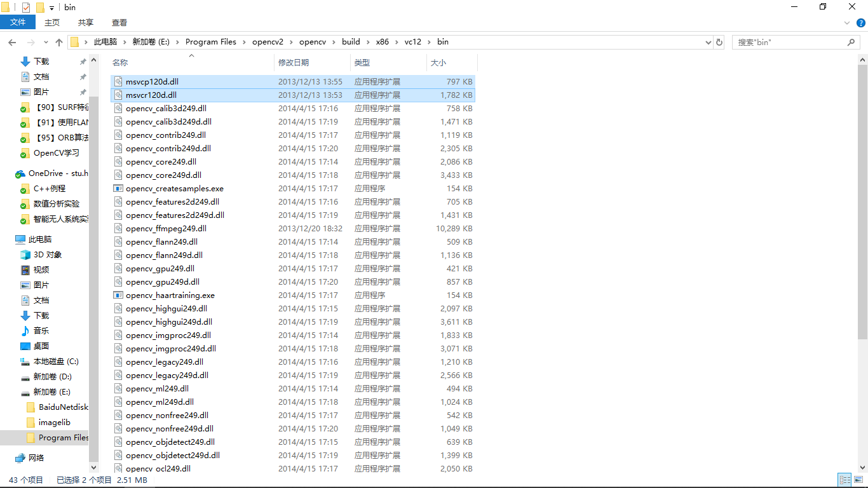Open the address bar history dropdown
The image size is (868, 488).
(707, 41)
